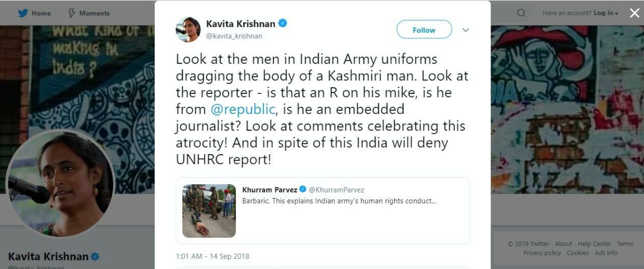Click the search magnifier icon

click(521, 13)
